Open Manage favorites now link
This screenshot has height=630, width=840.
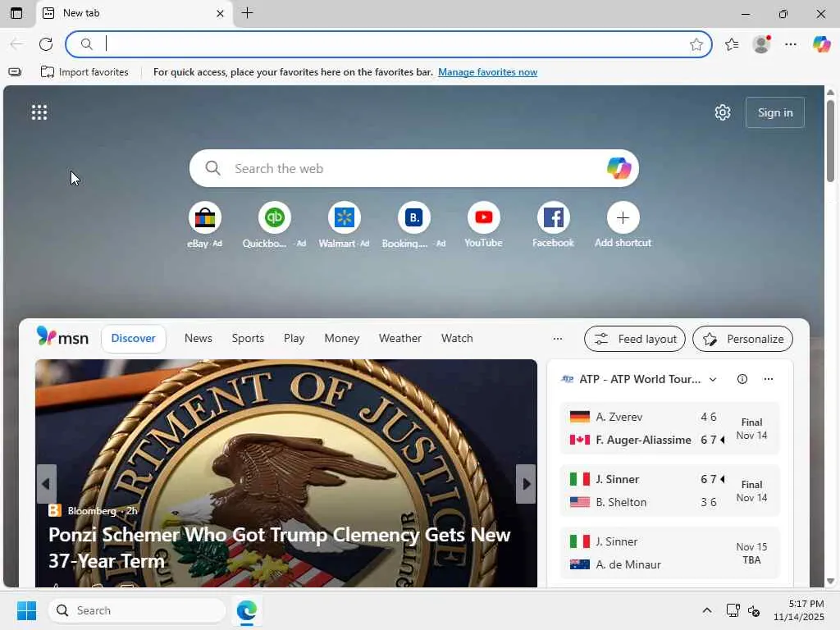pos(487,72)
